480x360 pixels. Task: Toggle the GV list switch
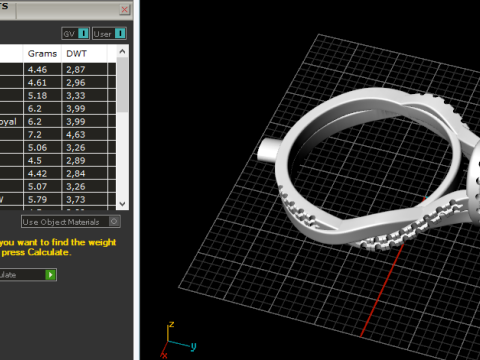[75, 34]
